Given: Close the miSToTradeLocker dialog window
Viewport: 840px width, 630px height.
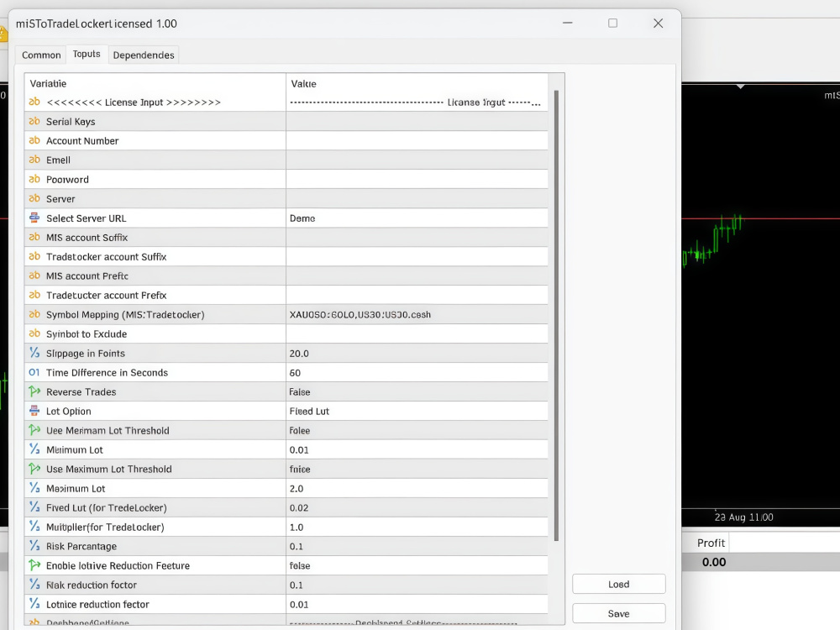Looking at the screenshot, I should coord(659,23).
